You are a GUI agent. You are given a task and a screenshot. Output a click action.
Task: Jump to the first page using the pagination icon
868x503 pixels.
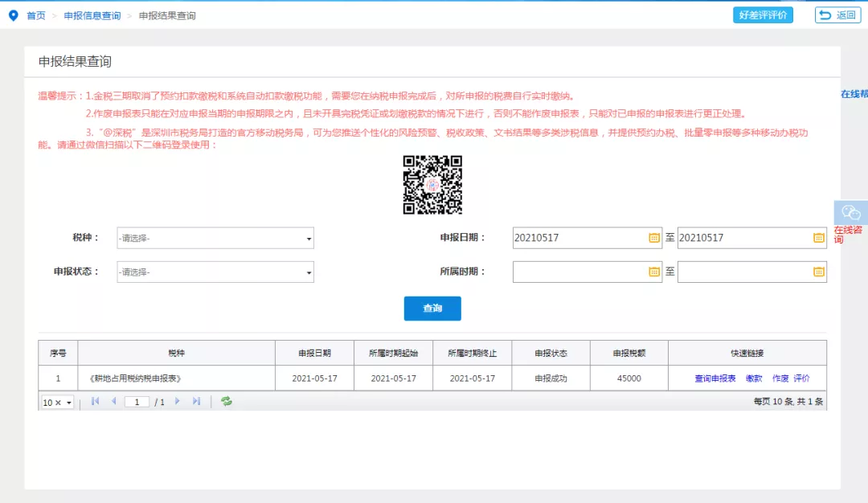click(x=96, y=402)
